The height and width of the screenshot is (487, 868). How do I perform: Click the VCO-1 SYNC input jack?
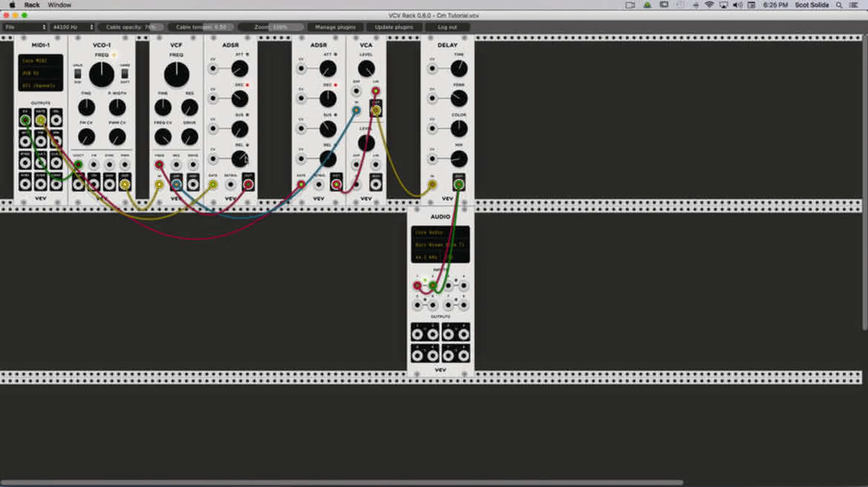point(109,165)
